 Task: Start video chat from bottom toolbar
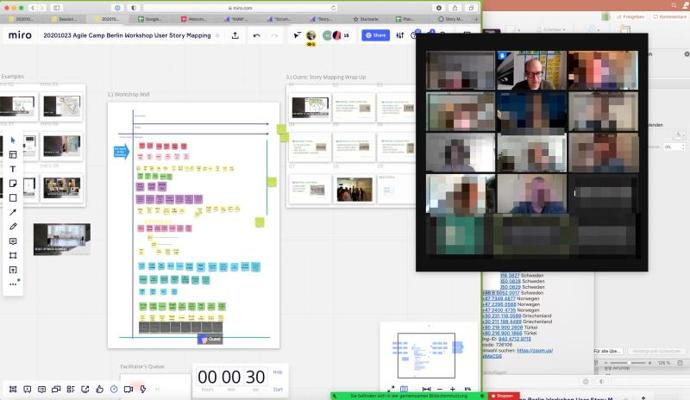pyautogui.click(x=128, y=389)
